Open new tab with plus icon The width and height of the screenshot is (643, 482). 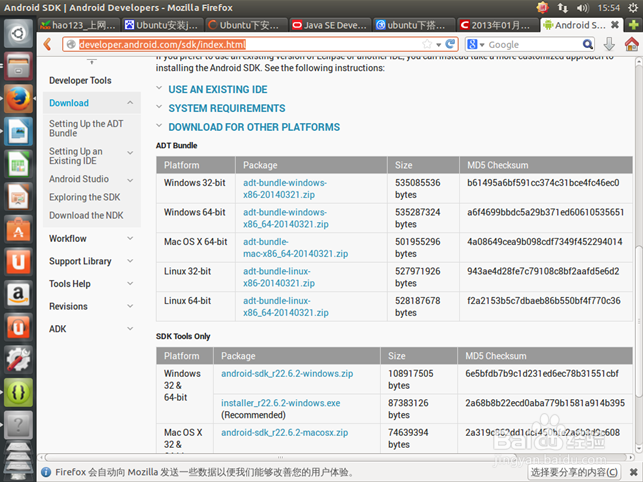click(x=633, y=25)
